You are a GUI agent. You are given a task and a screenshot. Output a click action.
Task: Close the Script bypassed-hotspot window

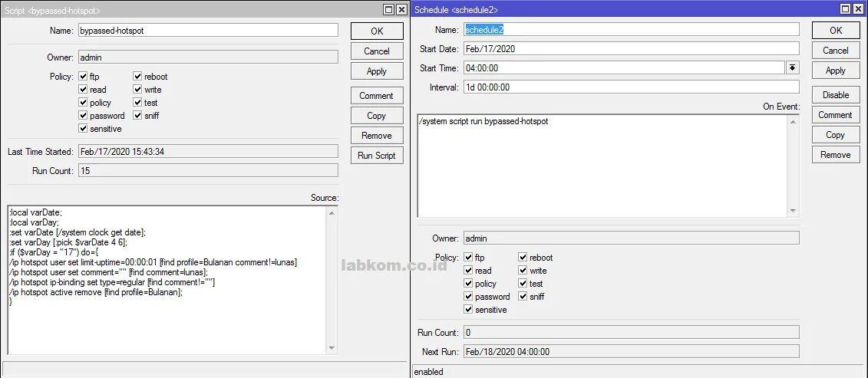click(401, 9)
